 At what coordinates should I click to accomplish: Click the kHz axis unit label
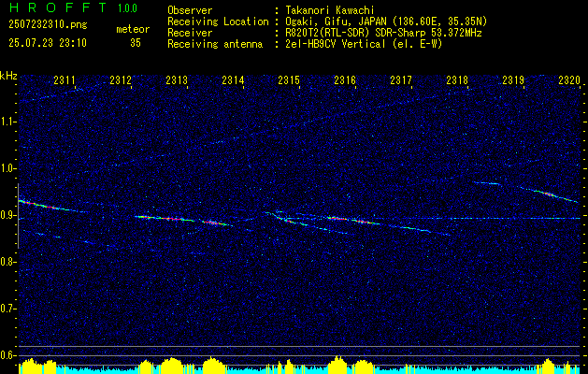tap(9, 76)
